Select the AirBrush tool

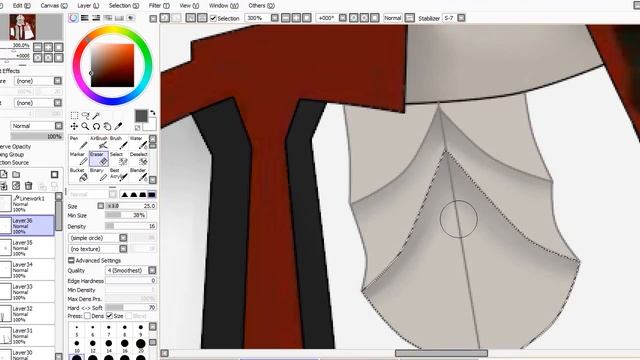98,143
